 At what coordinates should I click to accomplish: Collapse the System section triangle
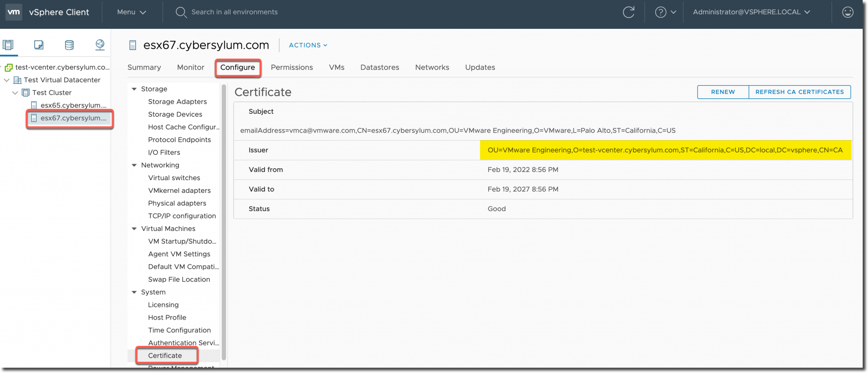pos(134,292)
